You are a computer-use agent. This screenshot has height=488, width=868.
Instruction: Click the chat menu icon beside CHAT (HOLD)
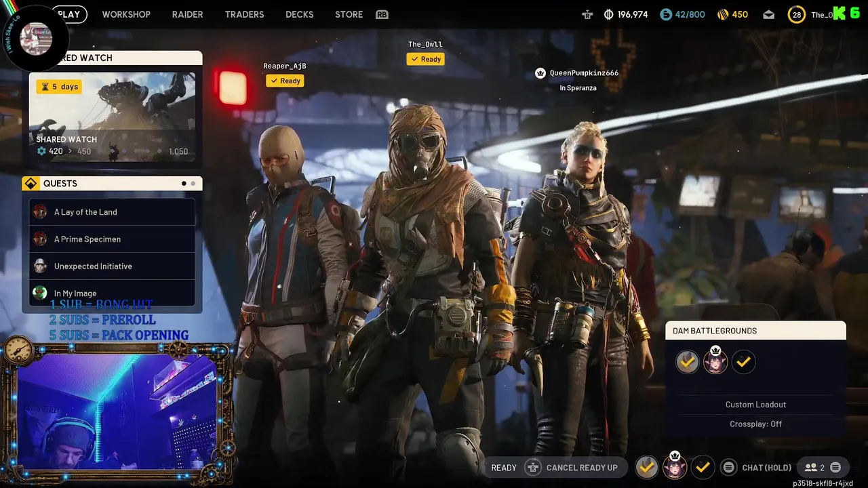coord(728,468)
